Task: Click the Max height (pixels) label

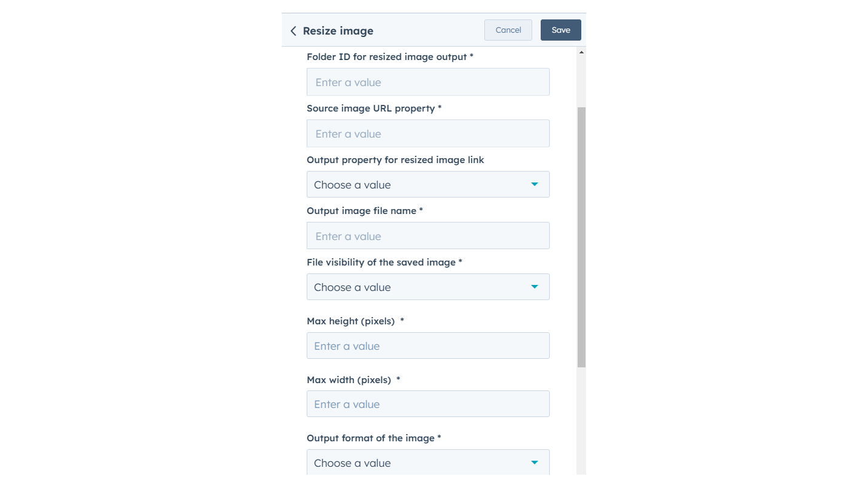Action: click(x=351, y=321)
